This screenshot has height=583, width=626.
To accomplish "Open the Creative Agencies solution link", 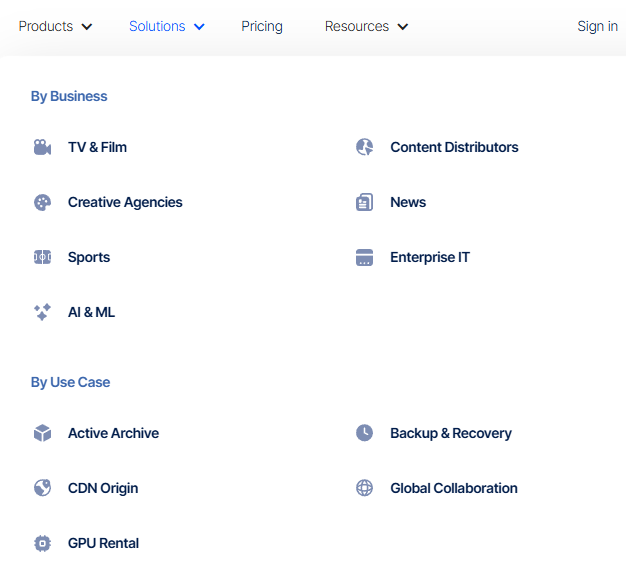I will click(125, 202).
